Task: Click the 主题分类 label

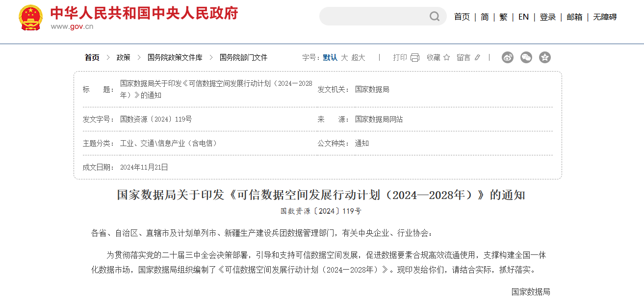Action: click(98, 143)
